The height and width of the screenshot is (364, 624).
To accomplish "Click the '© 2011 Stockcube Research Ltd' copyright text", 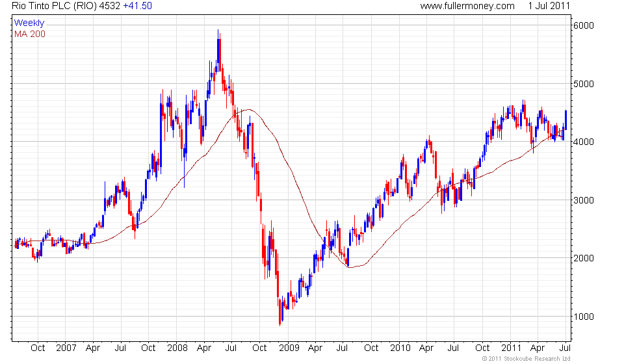I will pos(526,359).
